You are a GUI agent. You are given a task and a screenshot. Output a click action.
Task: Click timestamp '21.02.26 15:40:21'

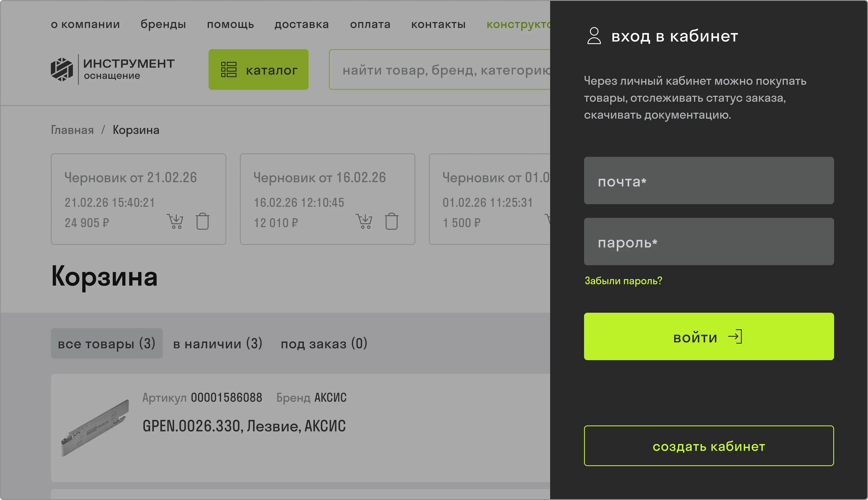[110, 203]
